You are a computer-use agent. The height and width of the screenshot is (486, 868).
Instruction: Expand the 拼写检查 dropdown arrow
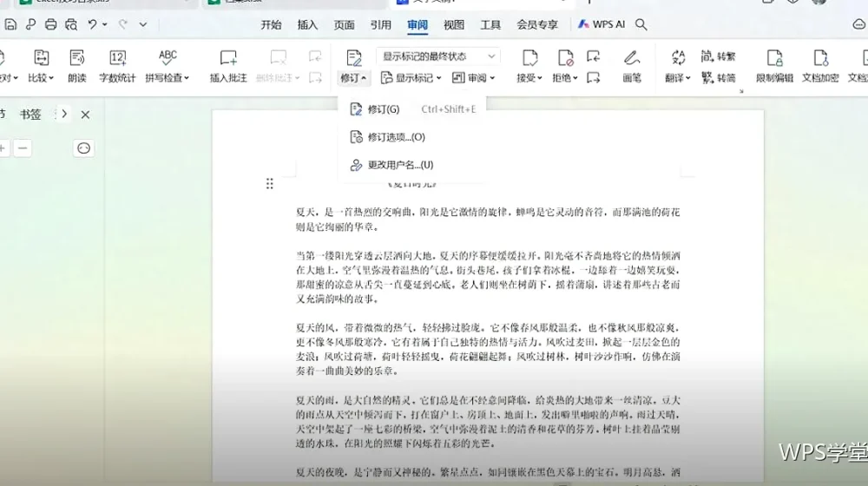(x=187, y=78)
